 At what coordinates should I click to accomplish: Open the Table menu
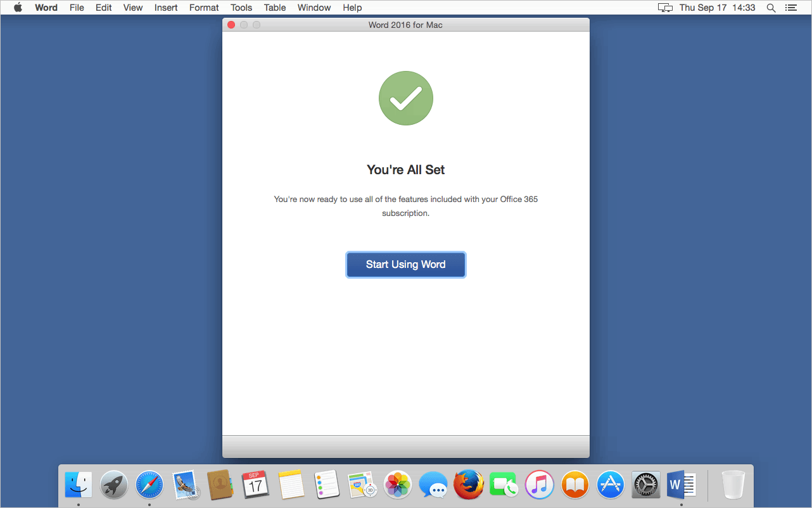click(x=275, y=8)
